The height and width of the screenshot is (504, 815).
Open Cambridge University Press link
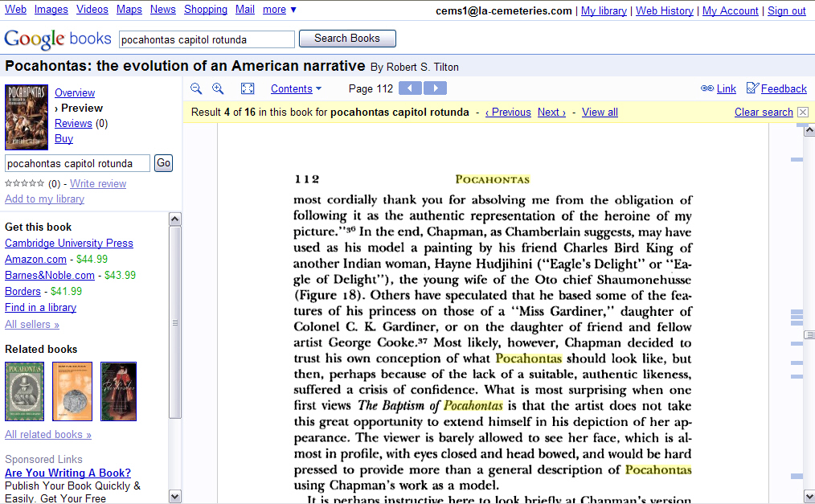point(69,244)
